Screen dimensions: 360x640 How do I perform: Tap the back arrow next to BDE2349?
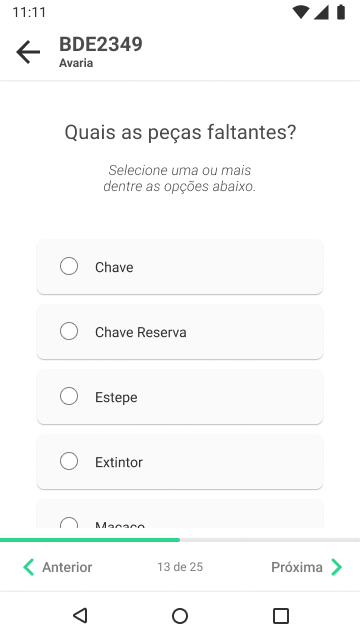pos(28,52)
